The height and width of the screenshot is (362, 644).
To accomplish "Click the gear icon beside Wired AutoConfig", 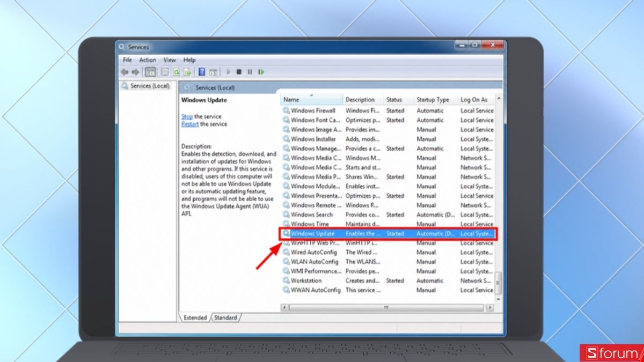I will click(287, 252).
